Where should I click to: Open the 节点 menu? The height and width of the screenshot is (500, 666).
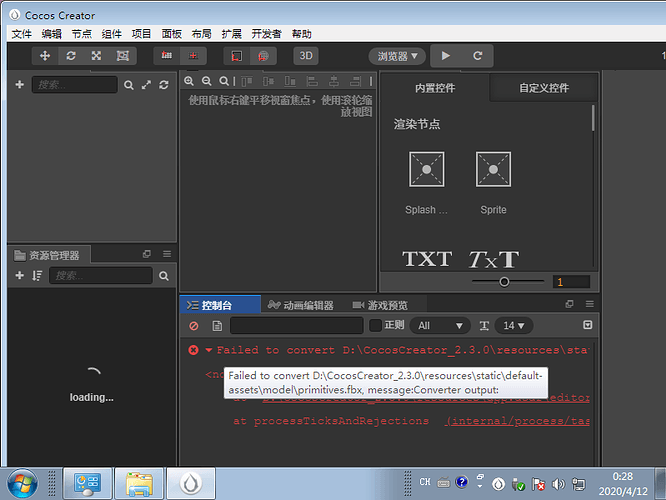[82, 34]
